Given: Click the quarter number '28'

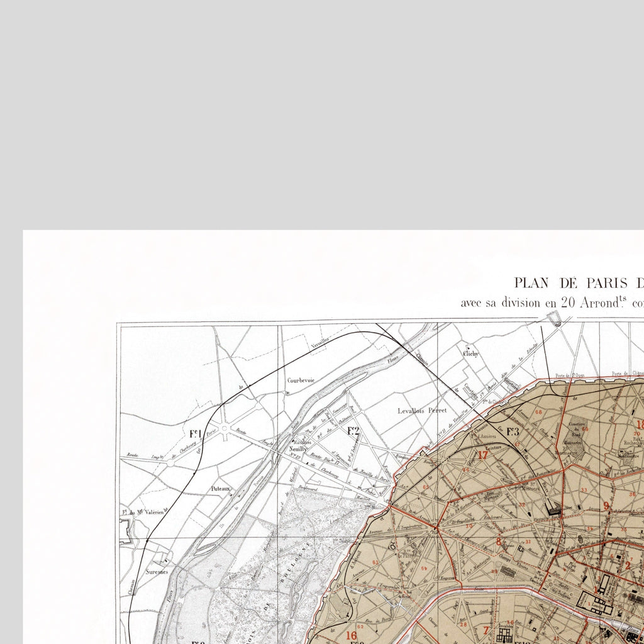Looking at the screenshot, I should coord(464,625).
